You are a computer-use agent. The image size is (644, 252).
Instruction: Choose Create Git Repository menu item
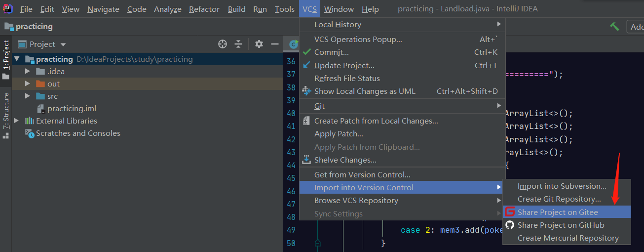[559, 199]
